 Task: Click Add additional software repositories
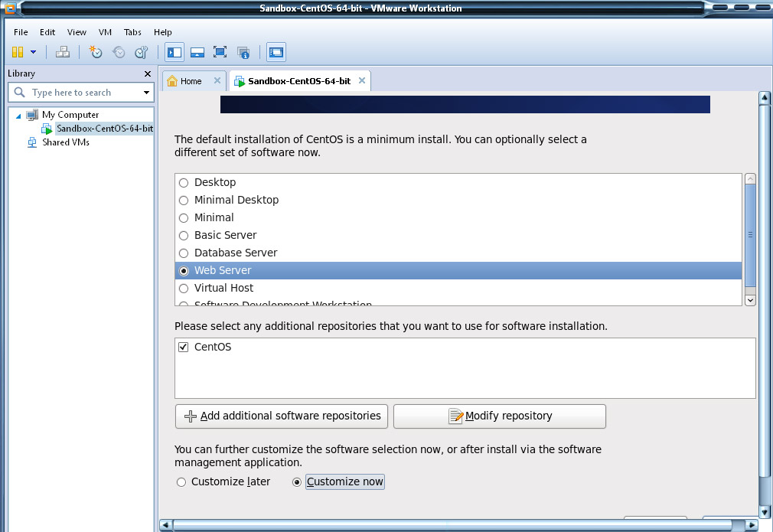pos(282,416)
